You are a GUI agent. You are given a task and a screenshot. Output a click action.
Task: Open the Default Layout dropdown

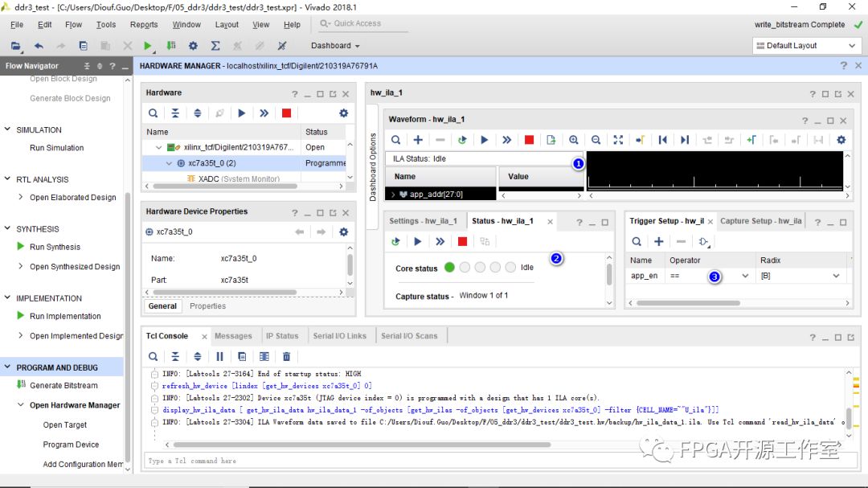pyautogui.click(x=807, y=46)
